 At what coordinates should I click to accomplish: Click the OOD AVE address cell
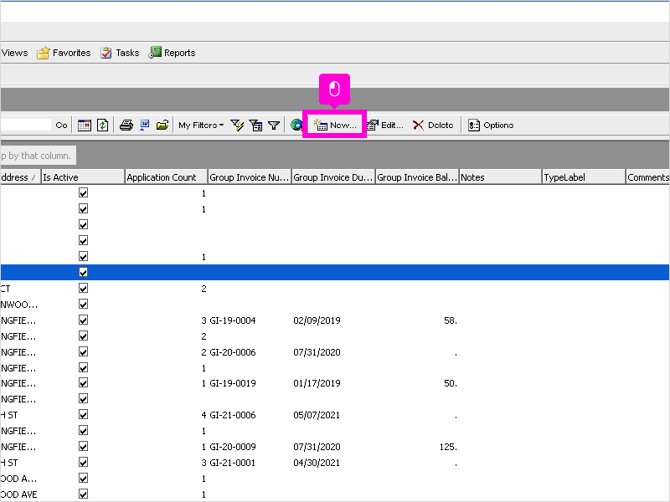coord(19,495)
